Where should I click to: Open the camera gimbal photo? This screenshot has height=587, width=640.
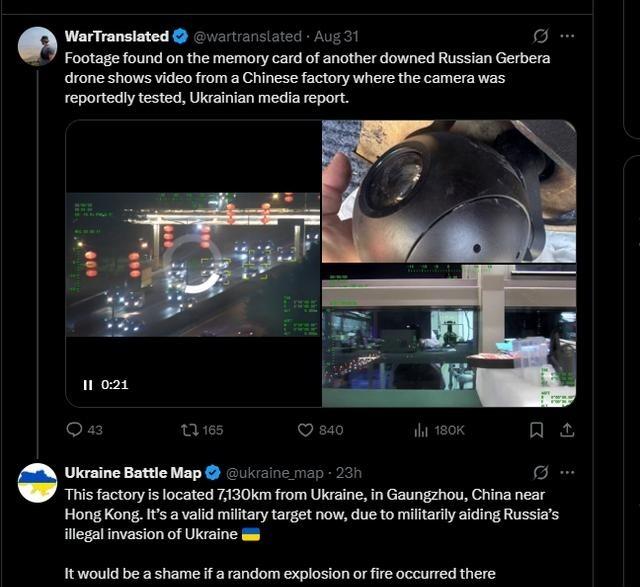449,191
